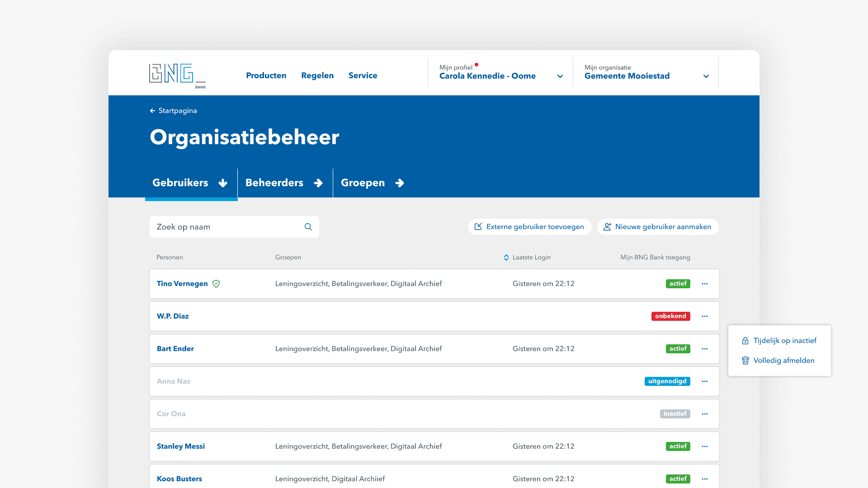Open the three-dot menu for Cor Ona
Image resolution: width=868 pixels, height=488 pixels.
705,414
